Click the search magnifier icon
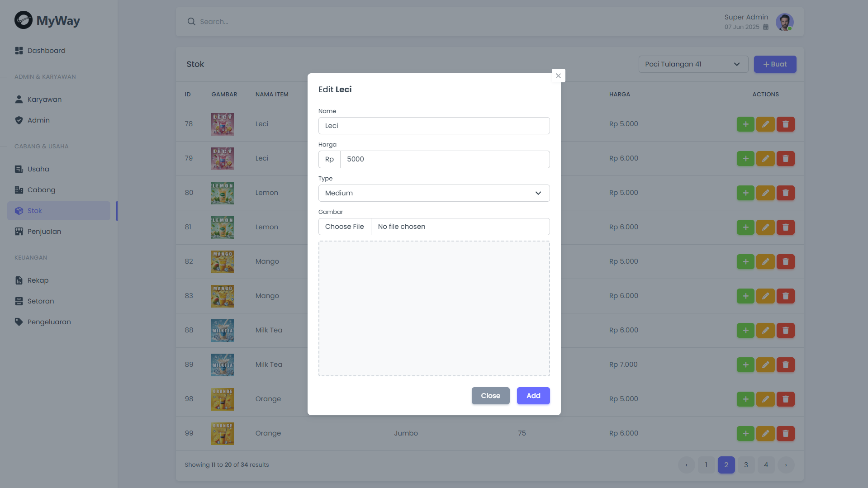868x488 pixels. pyautogui.click(x=191, y=22)
